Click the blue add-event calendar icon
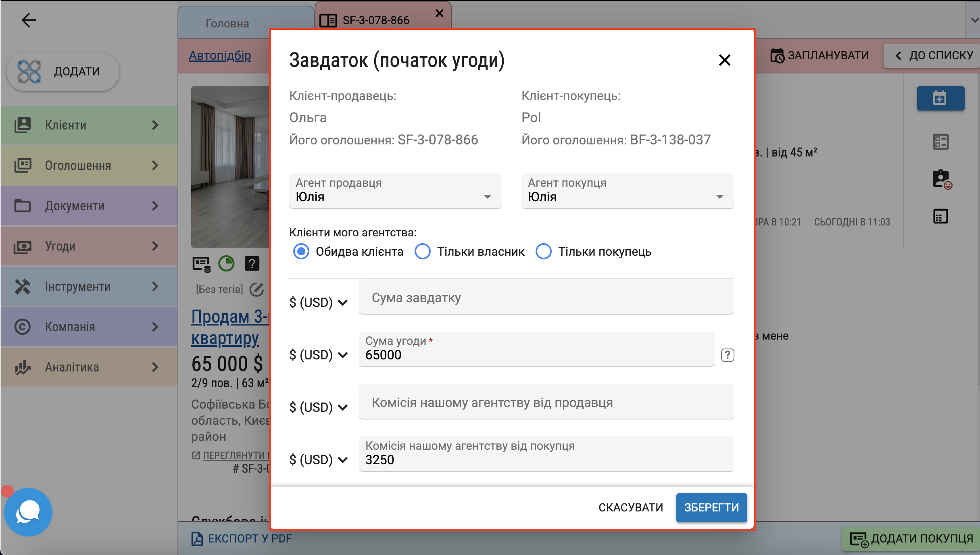The height and width of the screenshot is (555, 980). (940, 98)
